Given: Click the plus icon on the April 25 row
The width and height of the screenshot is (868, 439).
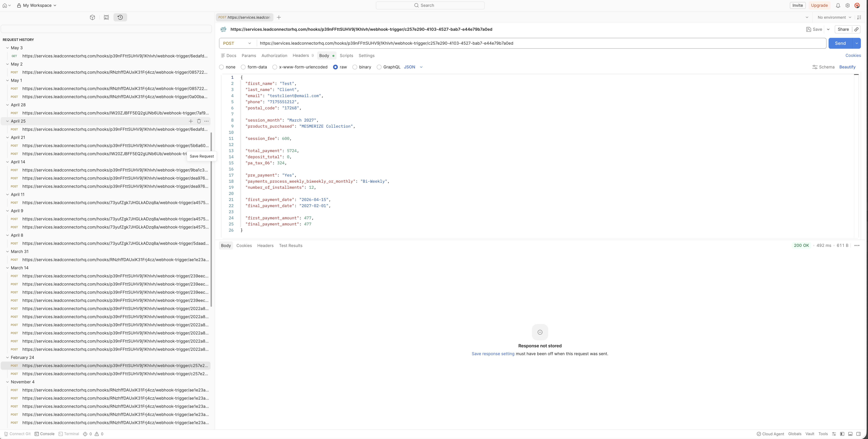Looking at the screenshot, I should click(191, 121).
